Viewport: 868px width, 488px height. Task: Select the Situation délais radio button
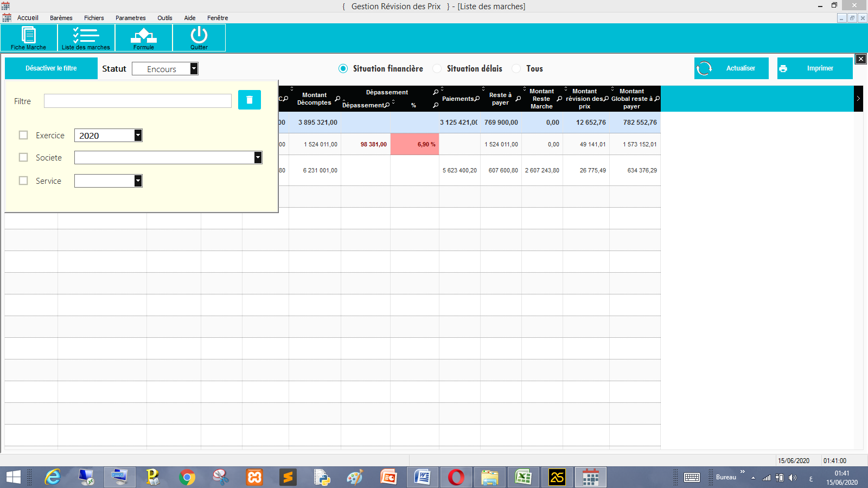[437, 68]
